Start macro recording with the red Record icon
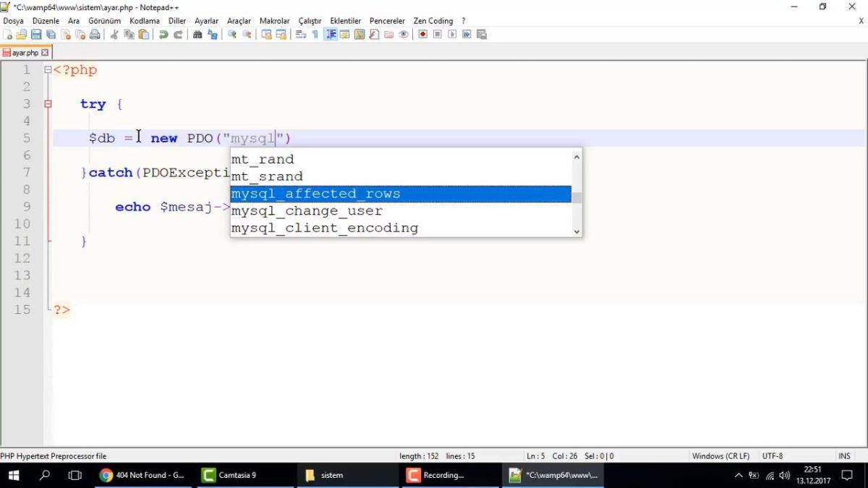 (x=422, y=34)
